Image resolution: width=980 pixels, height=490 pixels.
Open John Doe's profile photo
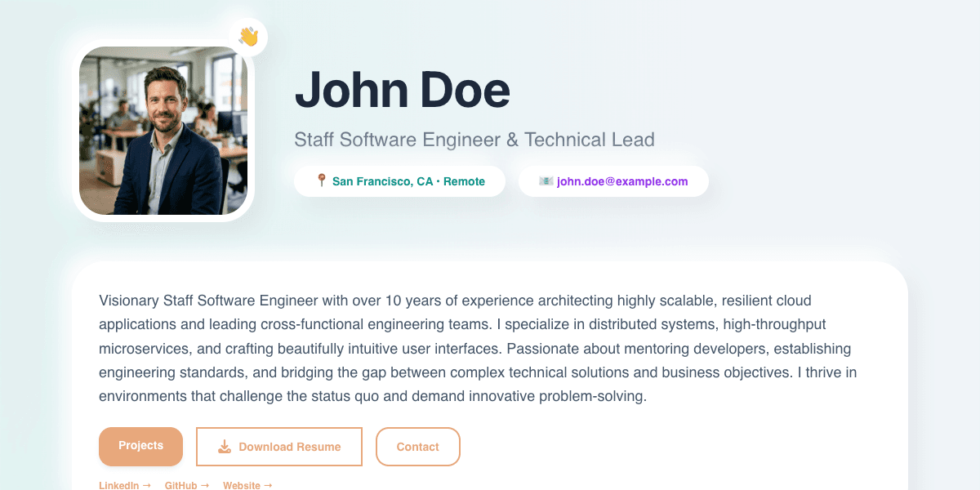[163, 131]
